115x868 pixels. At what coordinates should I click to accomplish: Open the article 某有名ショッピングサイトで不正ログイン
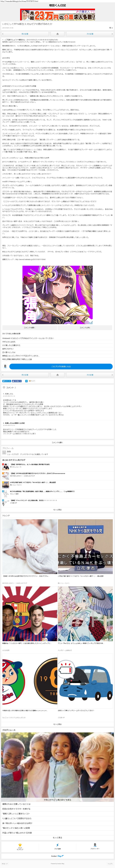[21, 356]
